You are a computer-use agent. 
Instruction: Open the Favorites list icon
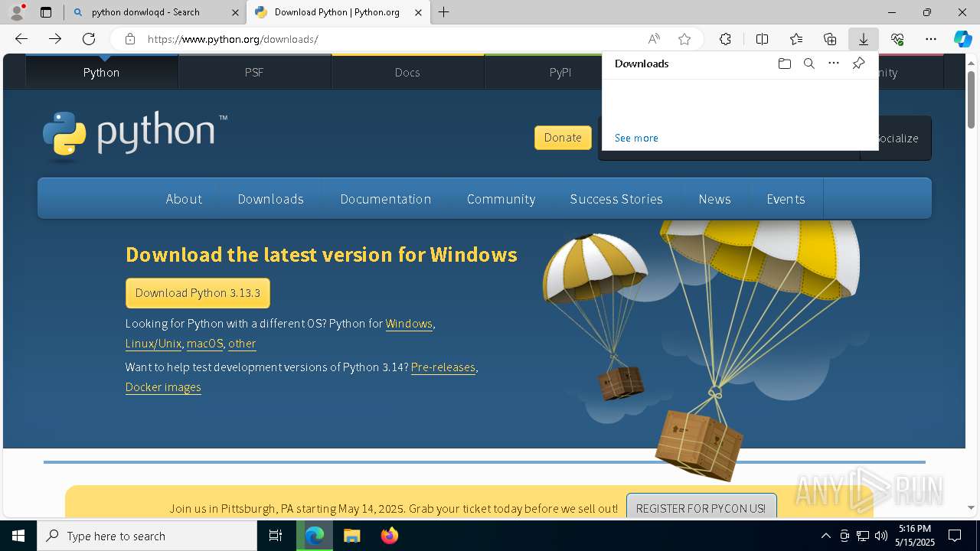point(796,39)
